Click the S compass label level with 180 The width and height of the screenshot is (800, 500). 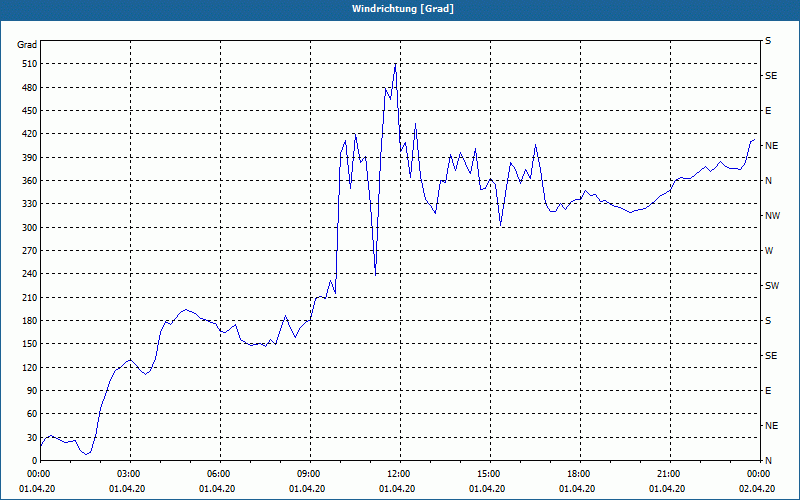tap(768, 321)
